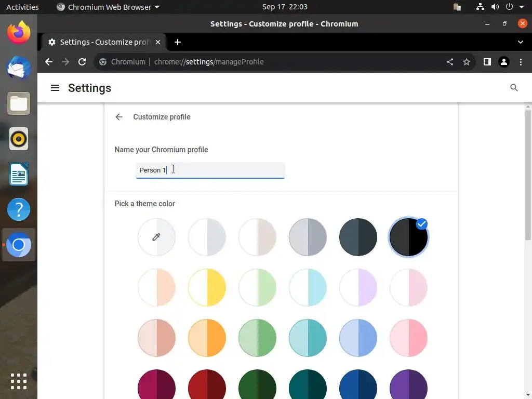Close the Settings tab
Screen dimensions: 532x399
[158, 42]
